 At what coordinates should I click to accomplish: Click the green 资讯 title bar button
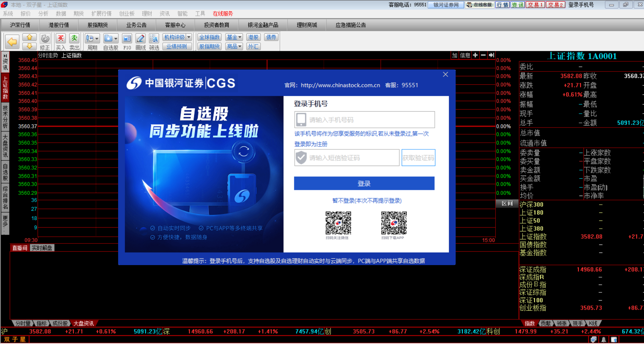pos(517,5)
